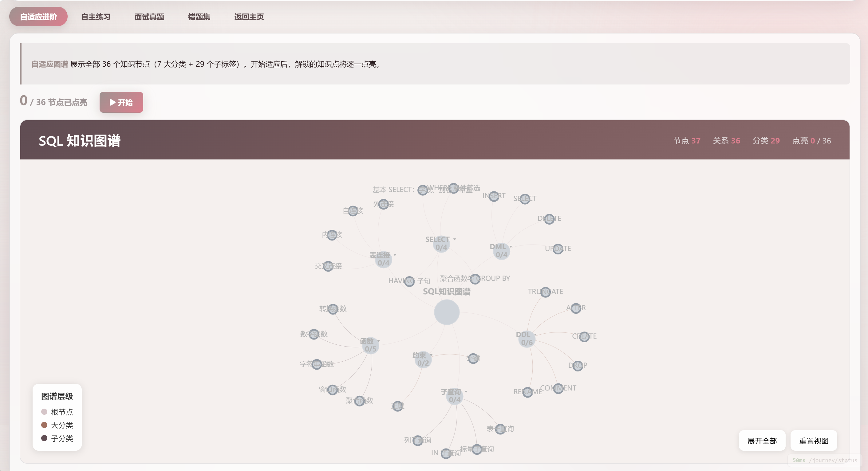The width and height of the screenshot is (868, 471).
Task: Click the SQL 知识图谱 header title
Action: point(80,140)
